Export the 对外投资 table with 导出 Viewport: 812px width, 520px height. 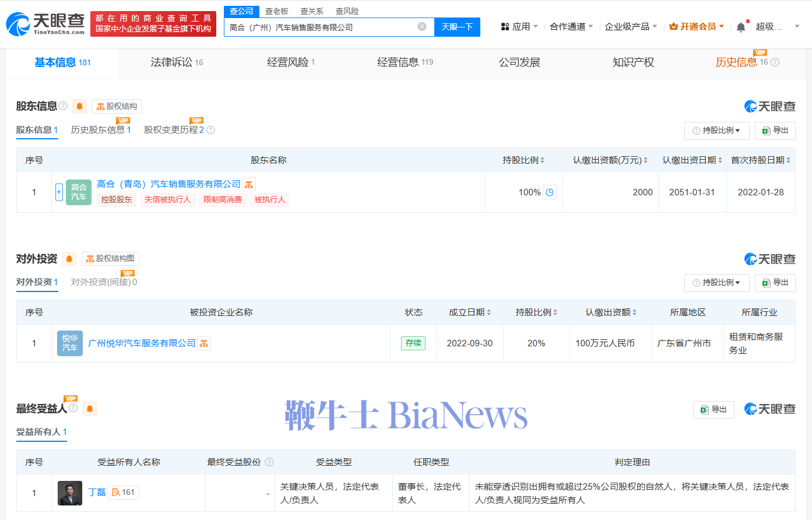(x=775, y=283)
